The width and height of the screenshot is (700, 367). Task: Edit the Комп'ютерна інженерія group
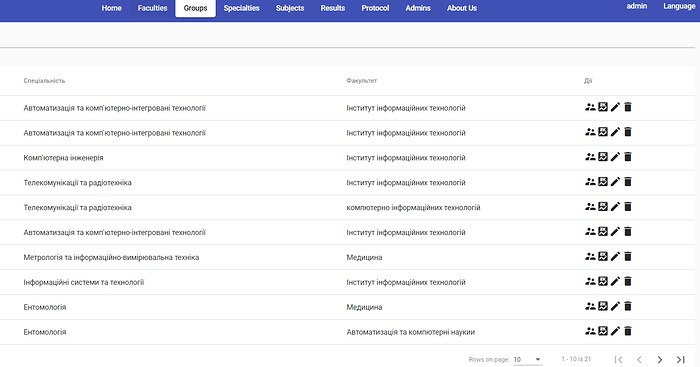tap(615, 157)
